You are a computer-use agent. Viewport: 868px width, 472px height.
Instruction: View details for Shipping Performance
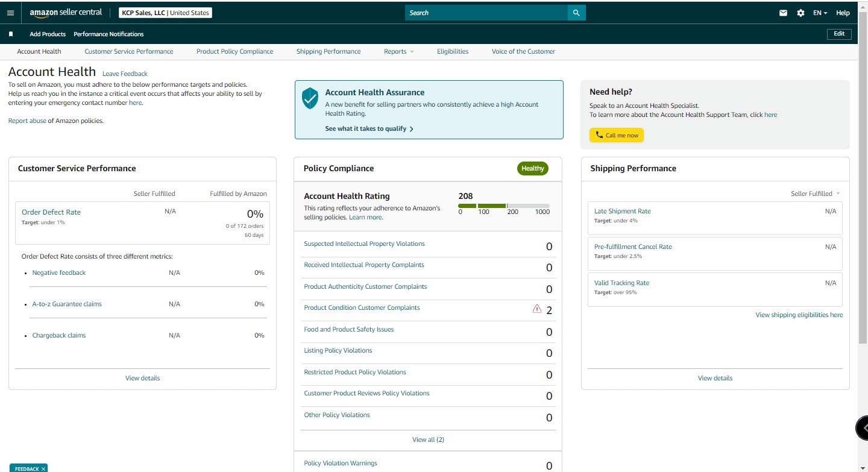(x=715, y=379)
